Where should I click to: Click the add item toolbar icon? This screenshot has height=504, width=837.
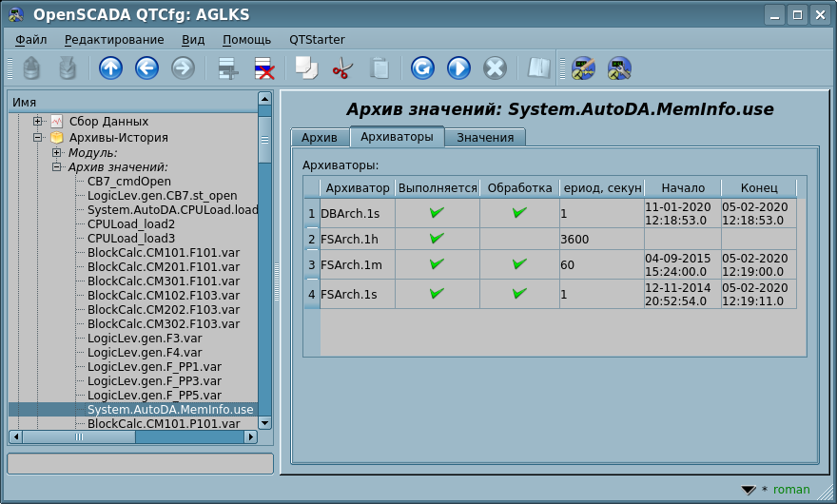pyautogui.click(x=227, y=68)
